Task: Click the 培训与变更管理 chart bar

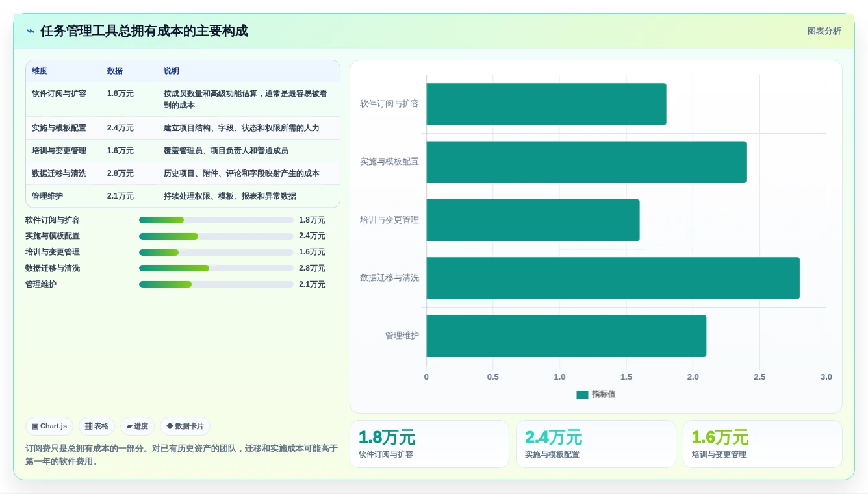Action: click(533, 220)
